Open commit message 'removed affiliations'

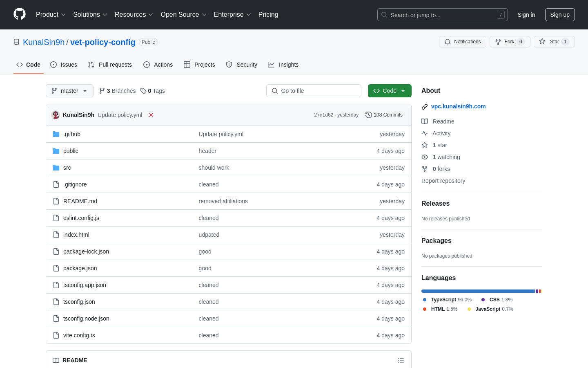point(223,201)
